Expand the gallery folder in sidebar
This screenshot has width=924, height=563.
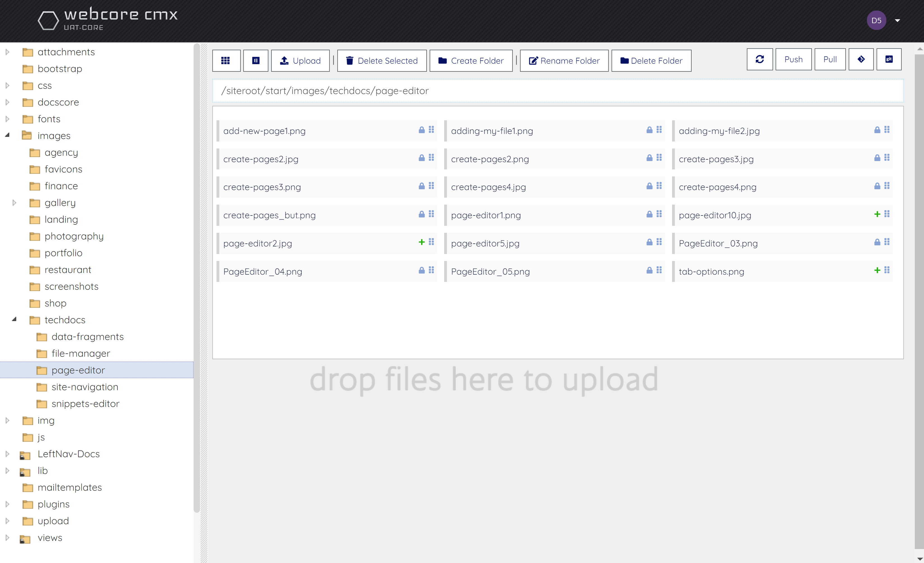point(15,203)
